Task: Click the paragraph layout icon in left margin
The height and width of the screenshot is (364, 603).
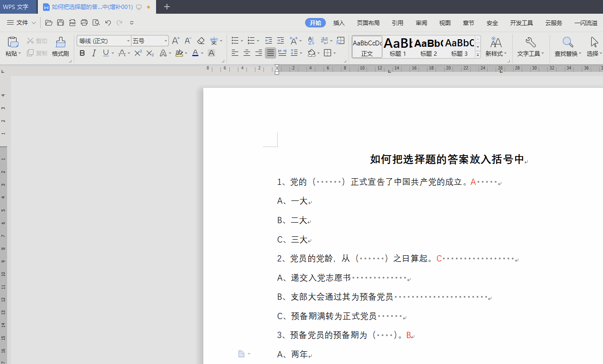Action: click(x=241, y=354)
